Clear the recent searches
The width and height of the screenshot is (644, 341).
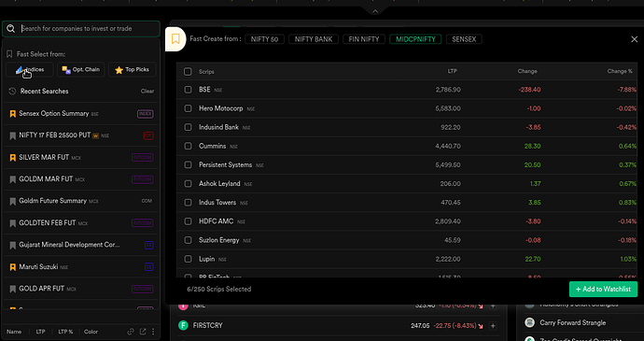pyautogui.click(x=147, y=92)
